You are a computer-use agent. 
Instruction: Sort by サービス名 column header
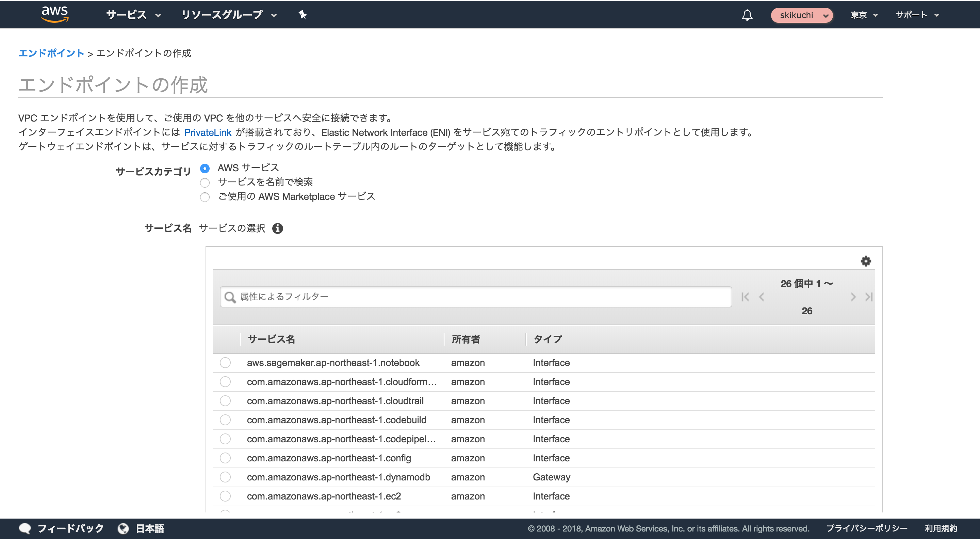point(271,339)
